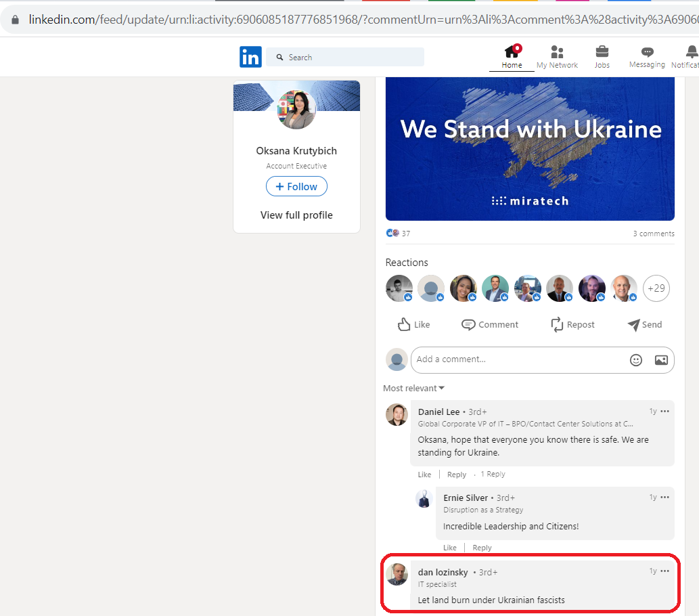Open Oksana Krutybich name link

[x=296, y=151]
